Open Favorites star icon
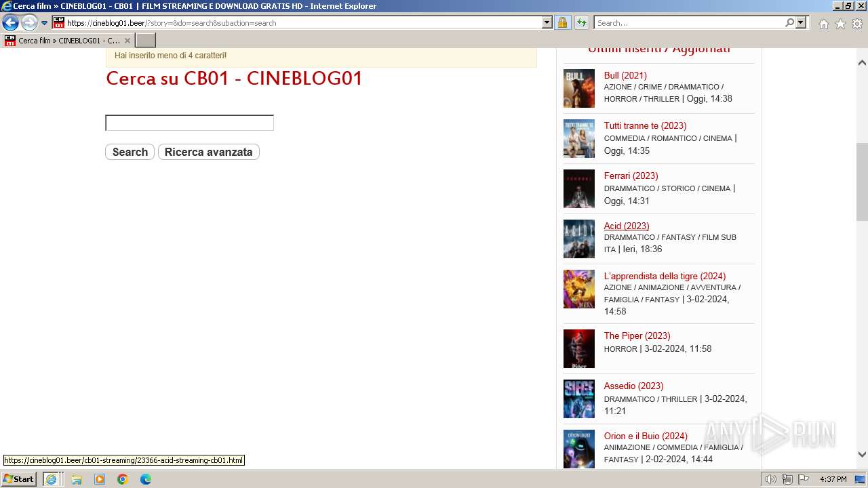868x488 pixels. coord(840,24)
